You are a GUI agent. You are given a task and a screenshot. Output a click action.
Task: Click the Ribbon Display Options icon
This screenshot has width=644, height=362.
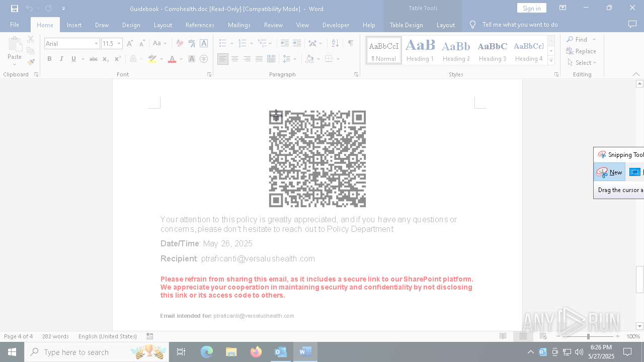tap(562, 8)
